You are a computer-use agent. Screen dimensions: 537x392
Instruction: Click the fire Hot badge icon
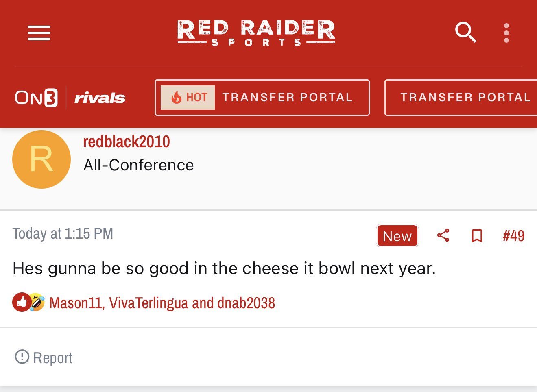tap(177, 98)
